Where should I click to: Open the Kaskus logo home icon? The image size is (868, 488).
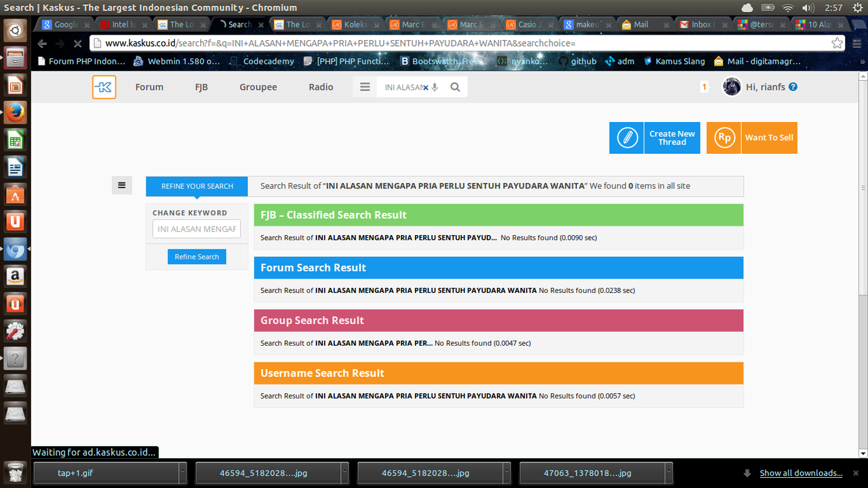click(x=104, y=87)
